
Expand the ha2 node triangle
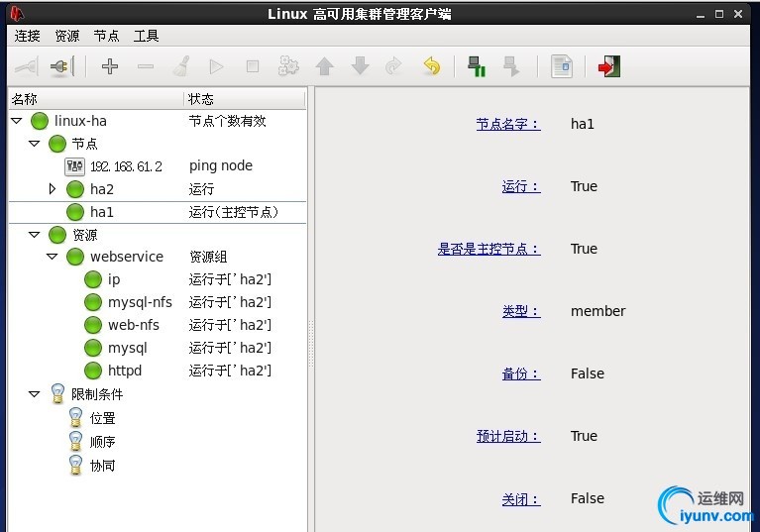click(x=53, y=189)
